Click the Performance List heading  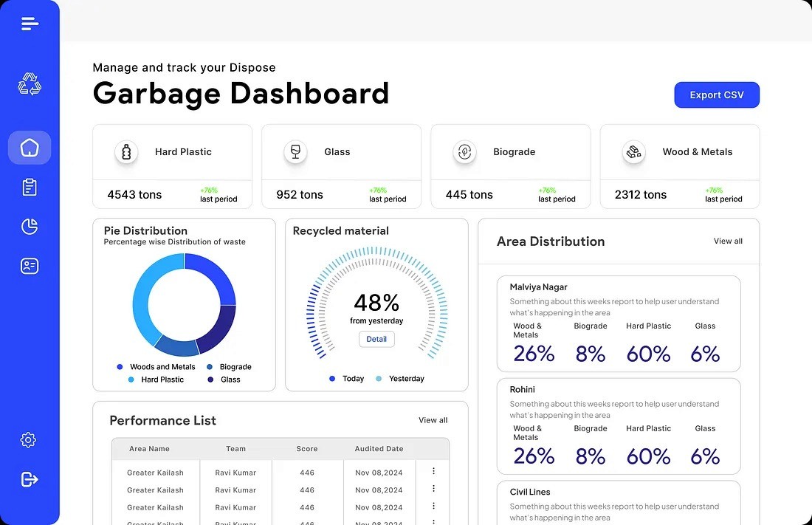click(162, 420)
